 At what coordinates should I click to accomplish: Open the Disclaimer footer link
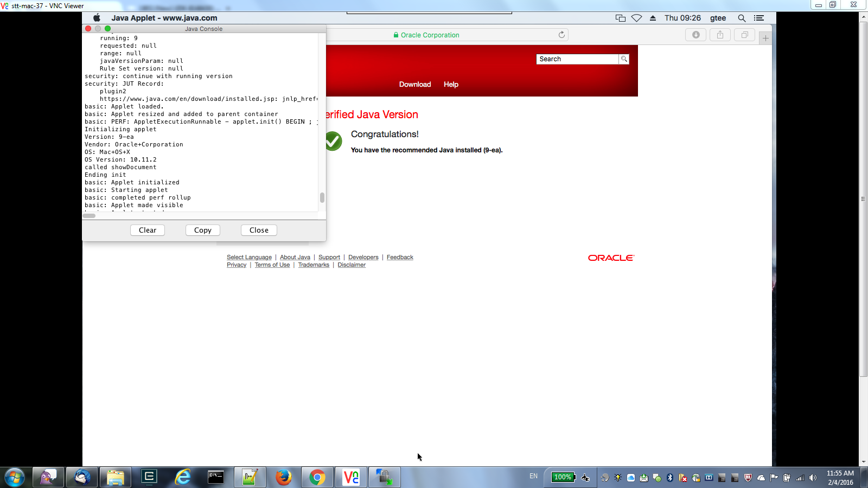(352, 265)
